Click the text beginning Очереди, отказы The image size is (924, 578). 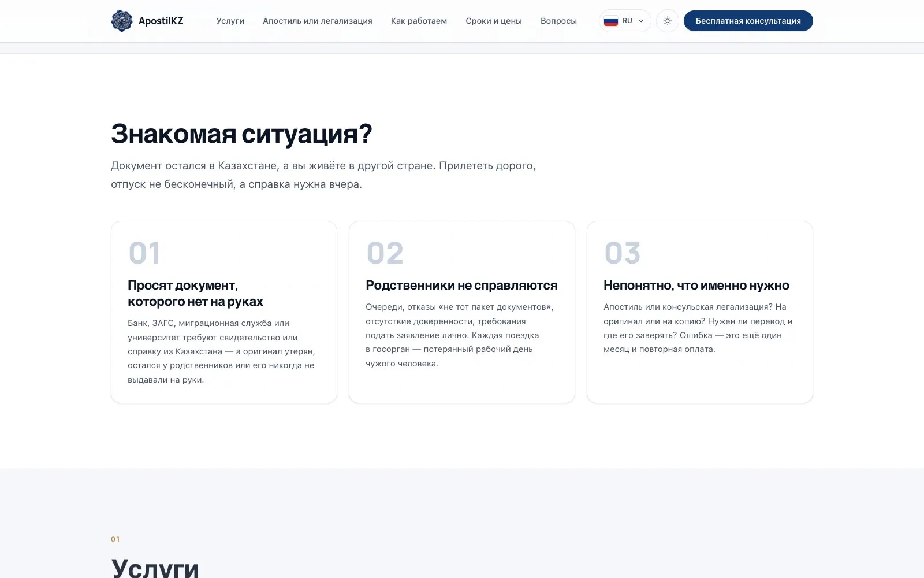point(460,335)
